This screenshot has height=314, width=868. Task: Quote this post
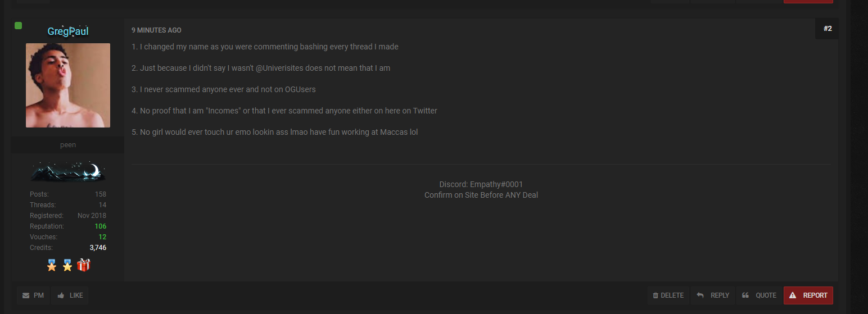tap(759, 295)
